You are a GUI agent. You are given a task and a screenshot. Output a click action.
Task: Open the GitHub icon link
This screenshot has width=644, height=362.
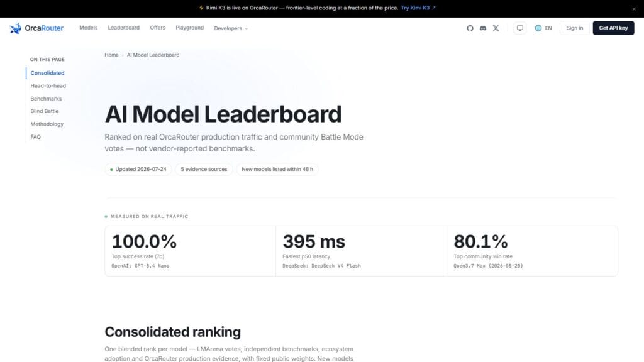[x=470, y=28]
